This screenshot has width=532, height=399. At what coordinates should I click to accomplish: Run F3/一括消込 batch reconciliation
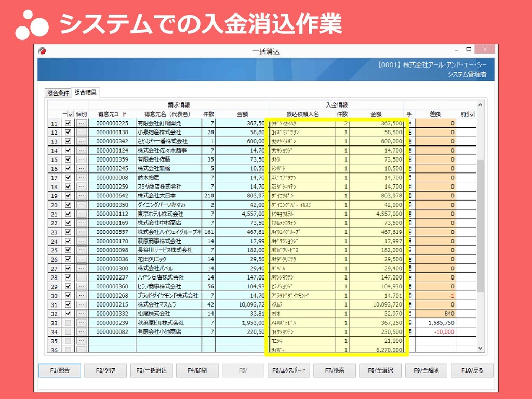151,370
